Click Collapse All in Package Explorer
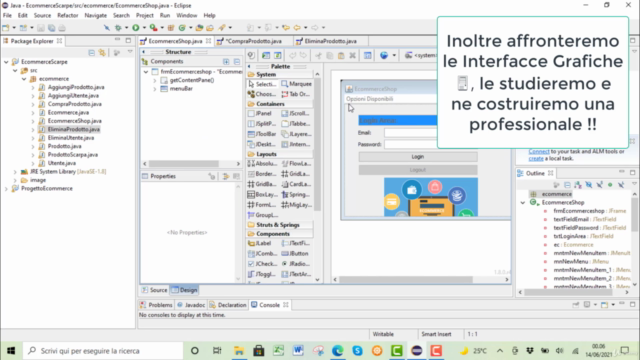The image size is (640, 360). pyautogui.click(x=91, y=53)
